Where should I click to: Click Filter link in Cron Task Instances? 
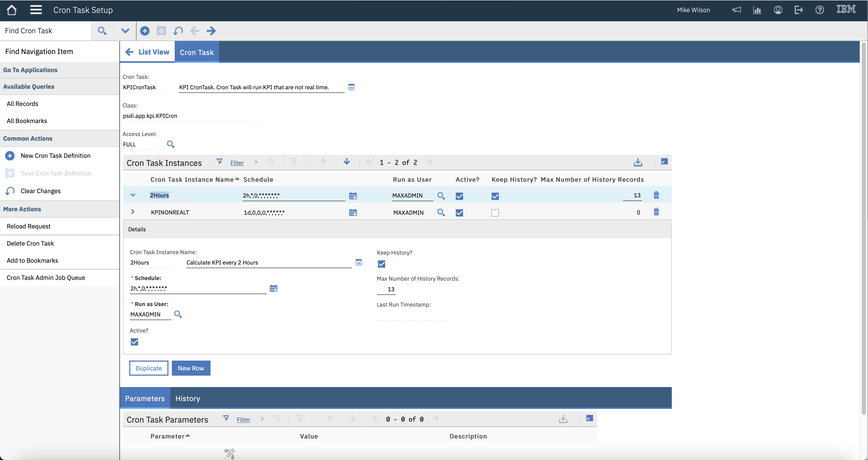pos(237,163)
